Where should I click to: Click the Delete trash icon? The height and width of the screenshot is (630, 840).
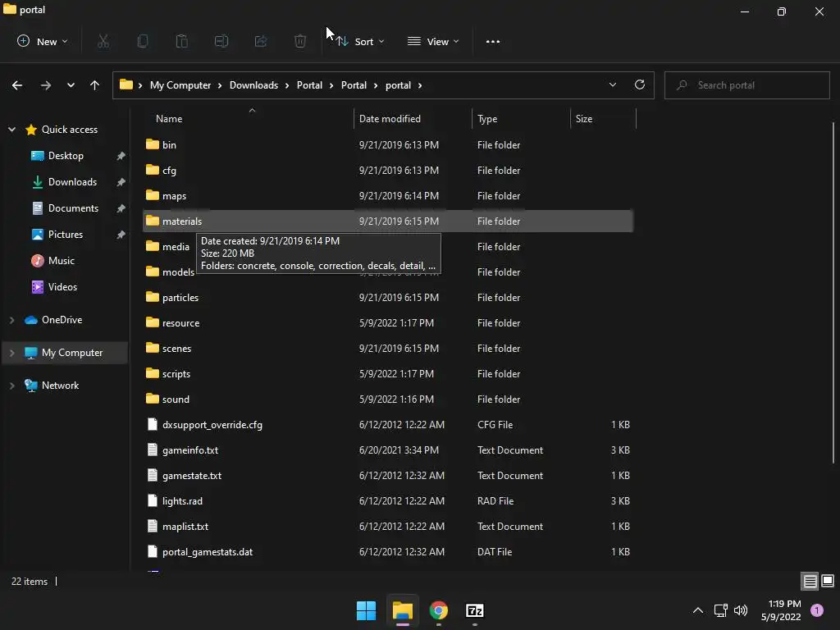pyautogui.click(x=300, y=41)
